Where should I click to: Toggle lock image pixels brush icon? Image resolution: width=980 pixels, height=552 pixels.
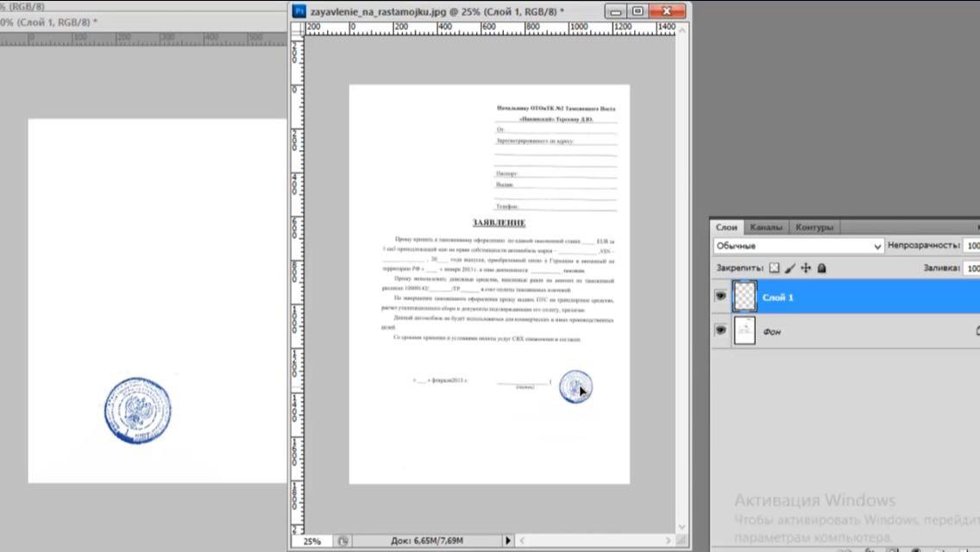[790, 267]
